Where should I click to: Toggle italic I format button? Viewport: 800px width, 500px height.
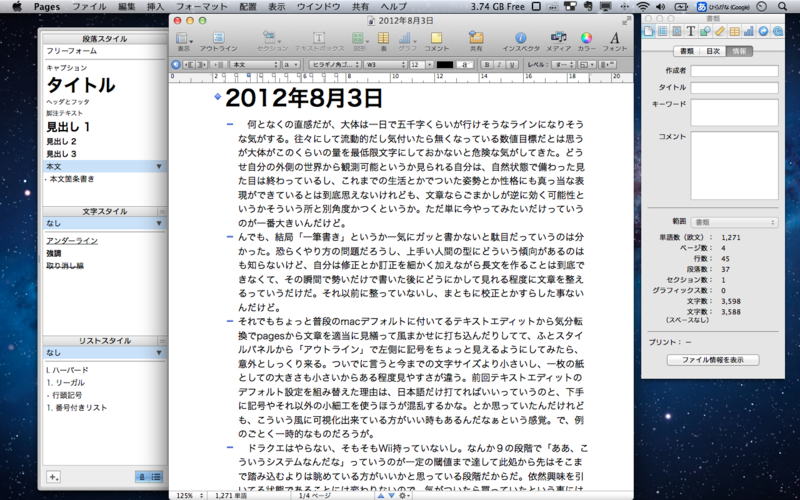click(x=499, y=65)
